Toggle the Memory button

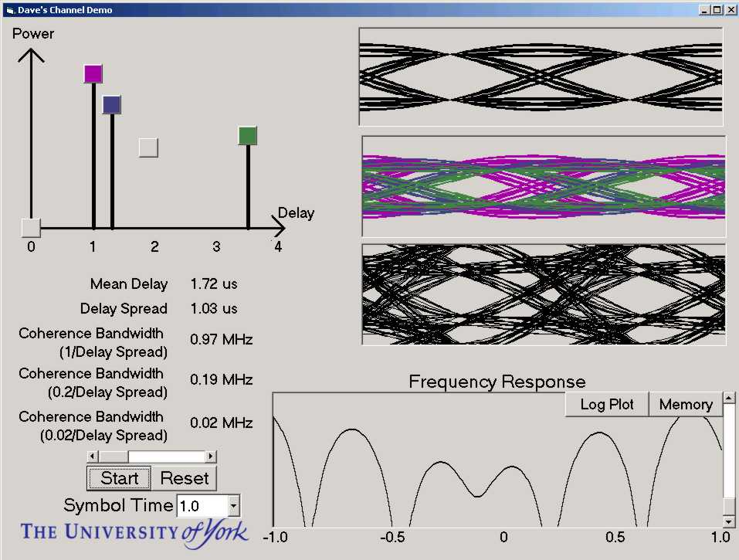click(x=685, y=404)
